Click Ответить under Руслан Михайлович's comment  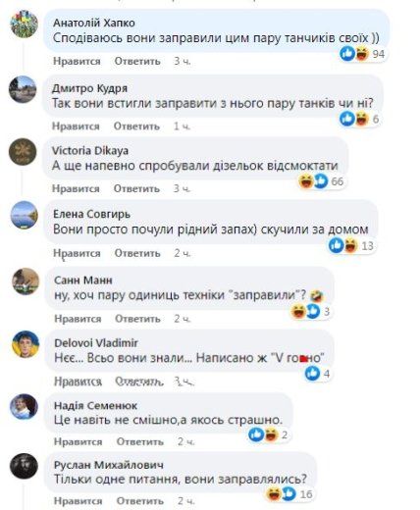pyautogui.click(x=140, y=501)
